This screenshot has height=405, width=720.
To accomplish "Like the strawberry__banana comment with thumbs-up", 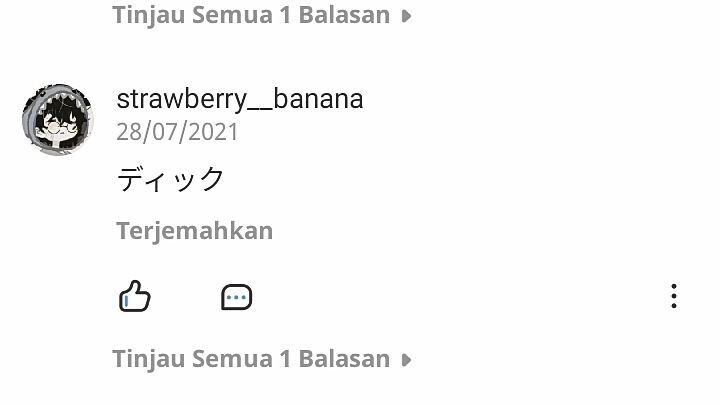I will pyautogui.click(x=134, y=296).
